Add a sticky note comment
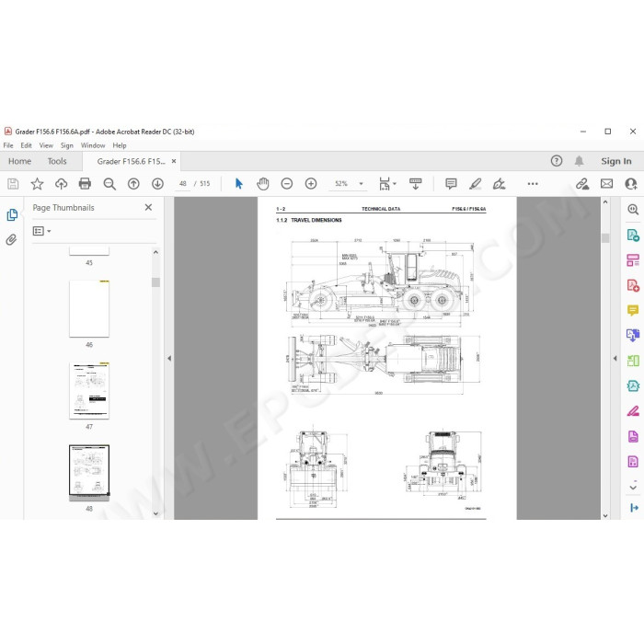644x644 pixels. click(451, 184)
